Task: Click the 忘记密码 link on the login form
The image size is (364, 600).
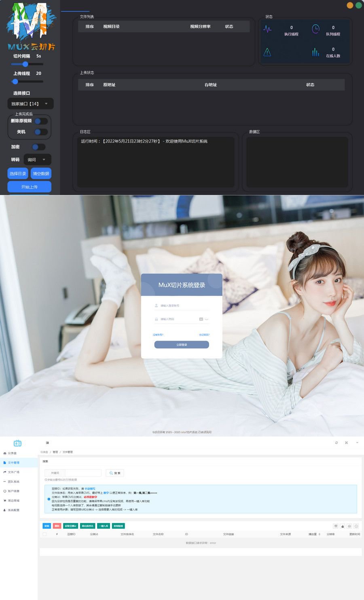Action: click(204, 335)
